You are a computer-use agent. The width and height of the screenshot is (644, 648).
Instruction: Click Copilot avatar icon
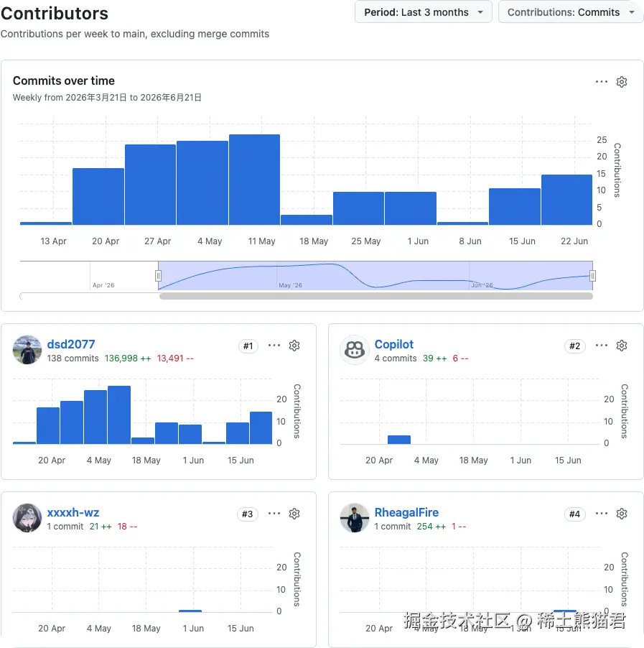(x=355, y=350)
